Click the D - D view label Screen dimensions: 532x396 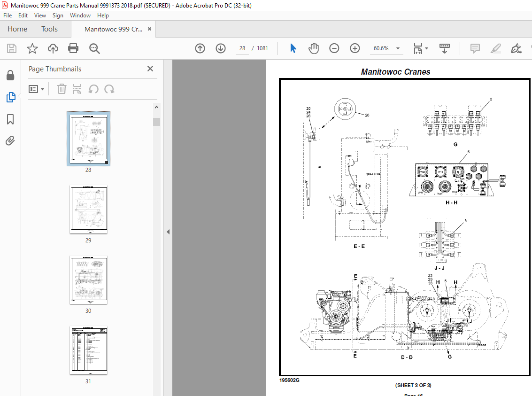(x=407, y=357)
